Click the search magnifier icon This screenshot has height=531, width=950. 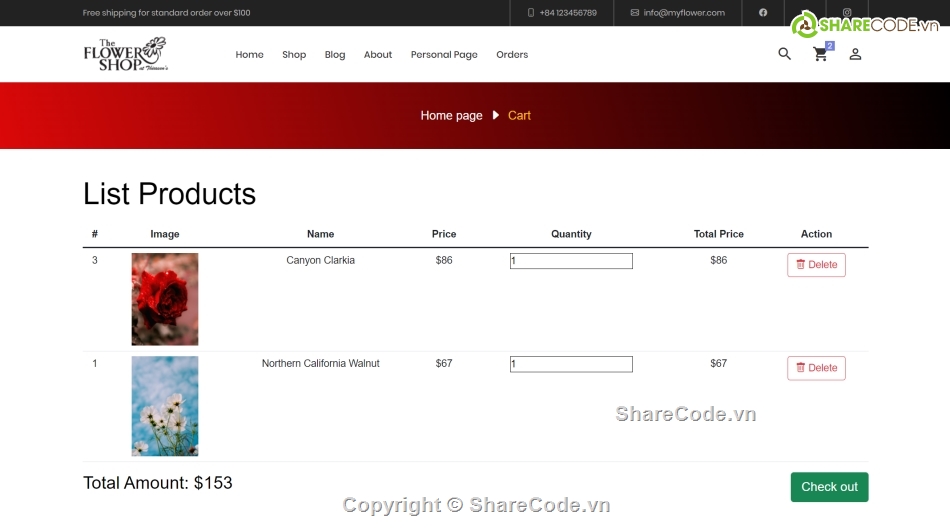click(784, 54)
